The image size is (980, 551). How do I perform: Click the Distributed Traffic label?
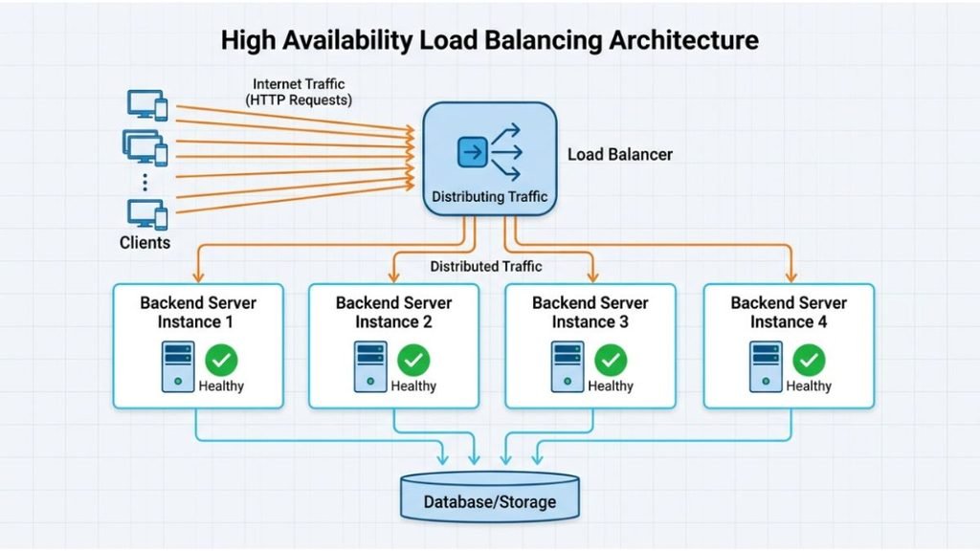pyautogui.click(x=486, y=266)
